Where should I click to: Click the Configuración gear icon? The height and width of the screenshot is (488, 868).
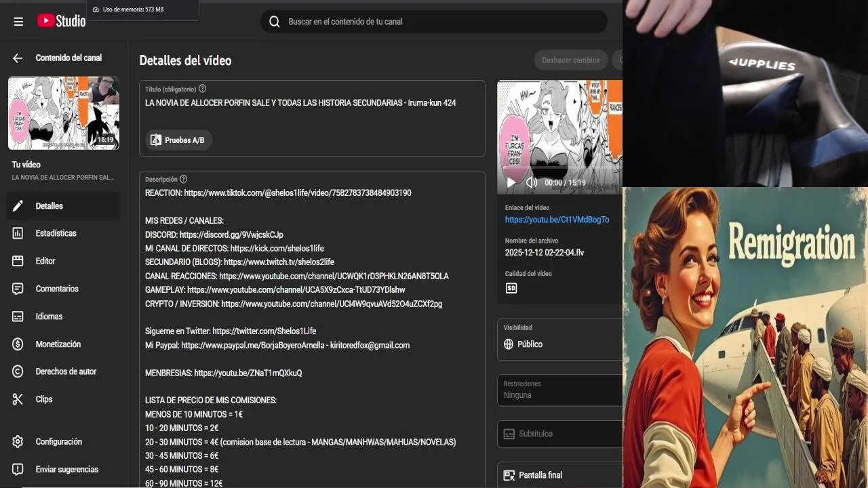click(18, 442)
